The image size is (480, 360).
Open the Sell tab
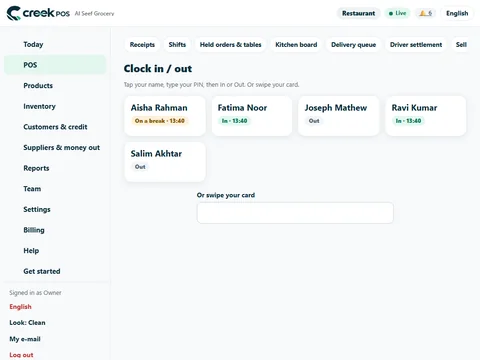461,45
